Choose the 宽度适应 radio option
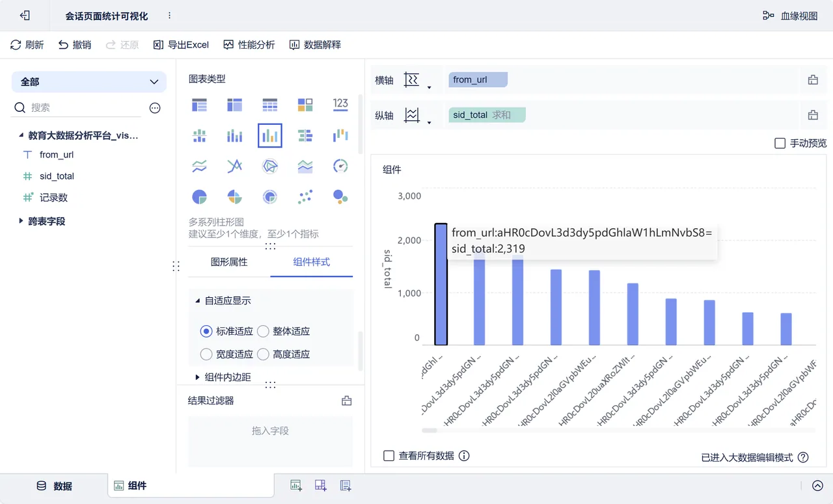 point(206,354)
